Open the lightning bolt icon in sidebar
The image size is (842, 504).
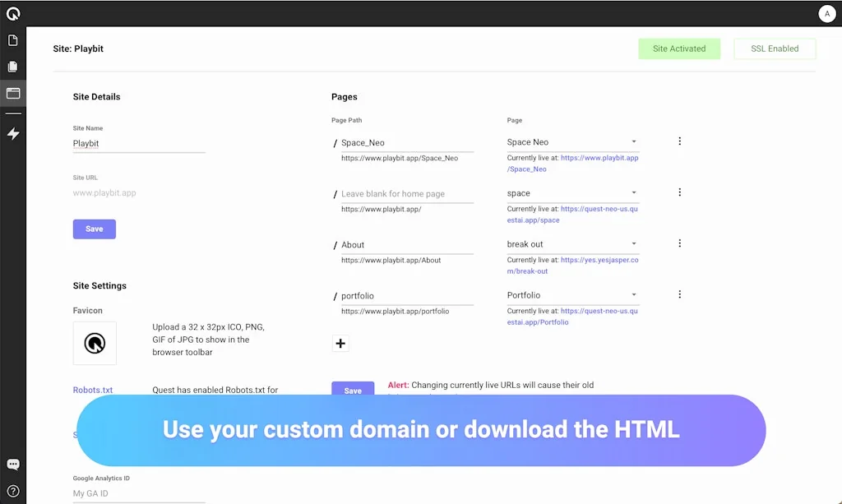tap(13, 133)
